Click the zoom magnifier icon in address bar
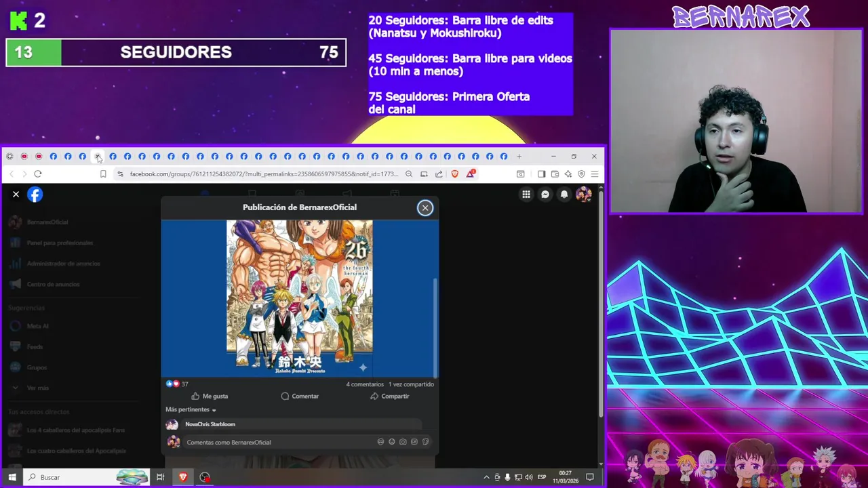The height and width of the screenshot is (488, 868). click(409, 174)
